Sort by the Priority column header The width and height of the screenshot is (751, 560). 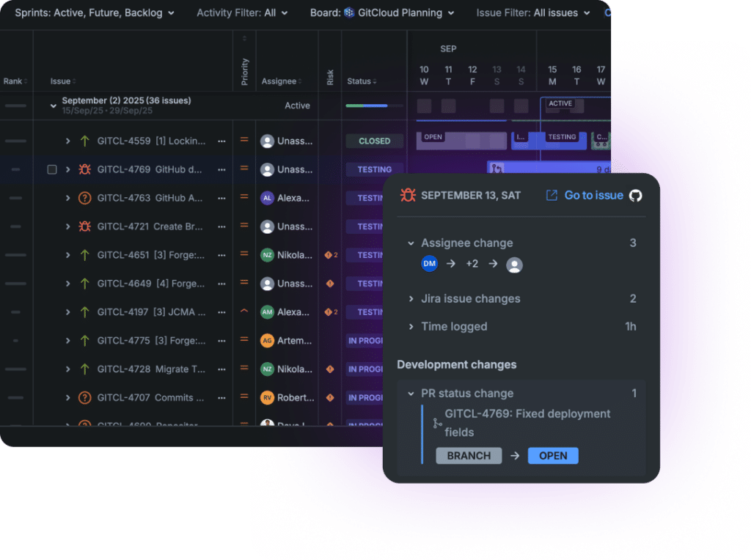[245, 72]
